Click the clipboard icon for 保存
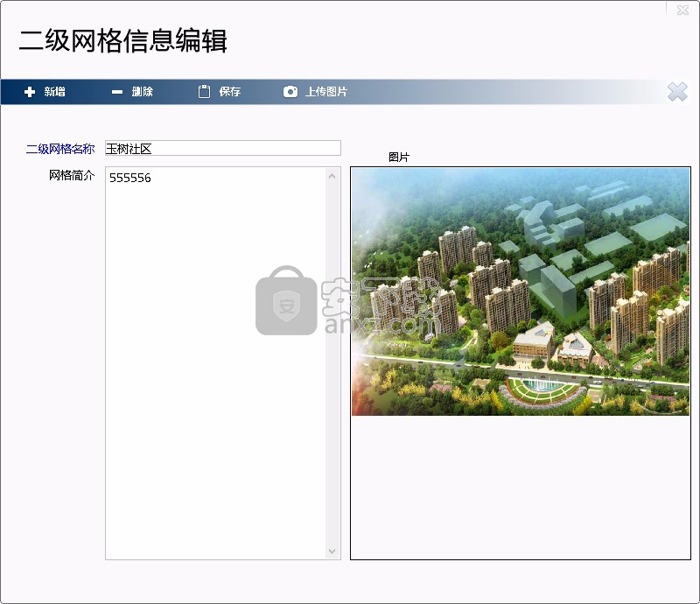Viewport: 700px width, 604px height. pyautogui.click(x=204, y=92)
